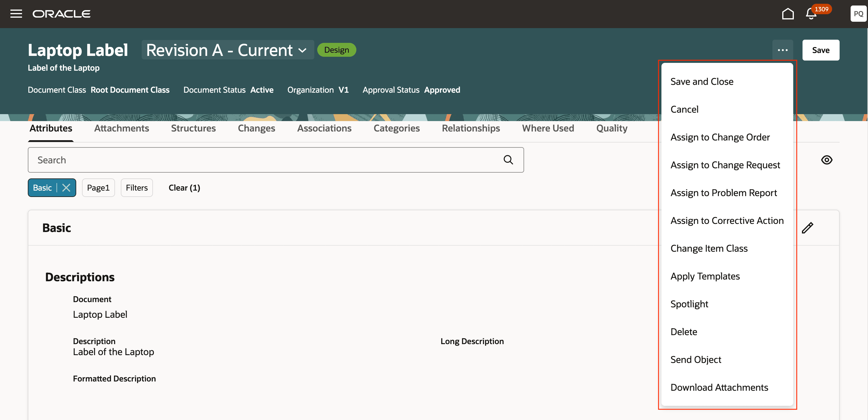Open the hamburger navigation menu
The height and width of the screenshot is (420, 868).
click(x=16, y=14)
